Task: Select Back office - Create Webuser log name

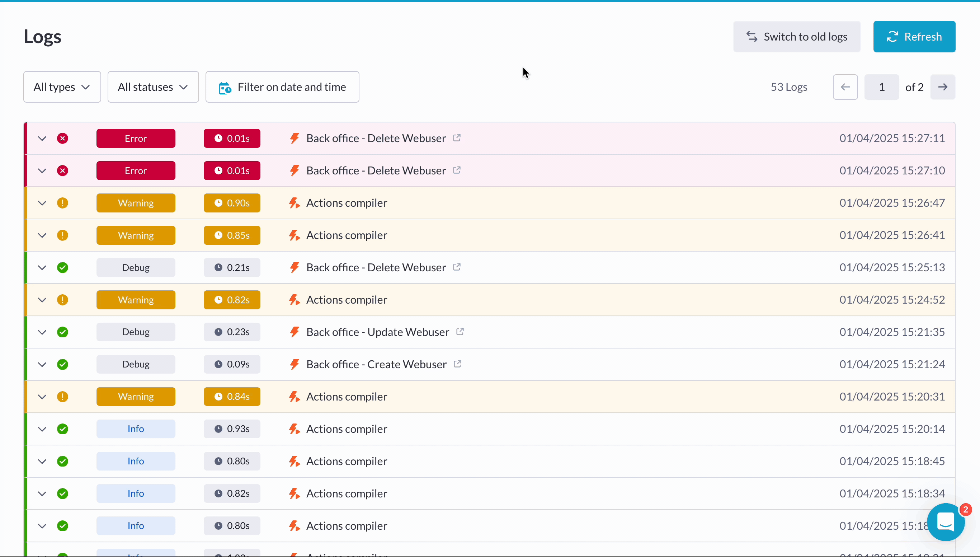Action: (376, 365)
